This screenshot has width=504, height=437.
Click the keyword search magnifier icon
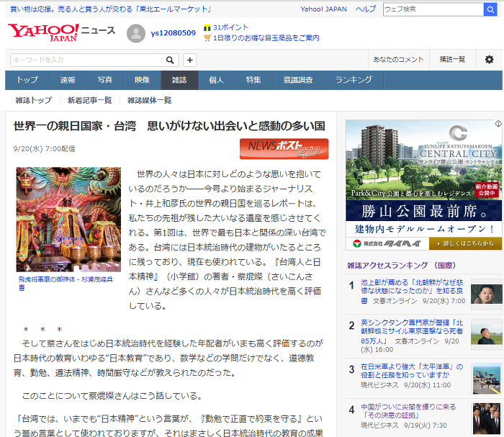170,60
